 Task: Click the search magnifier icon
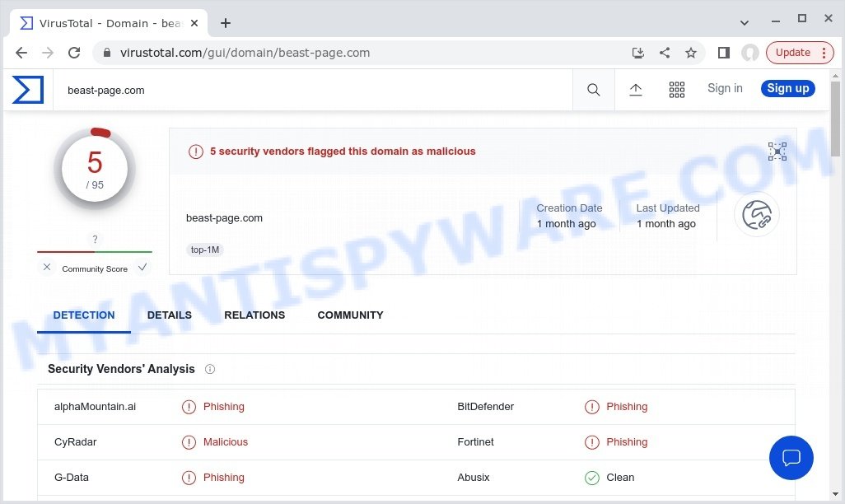pyautogui.click(x=593, y=90)
